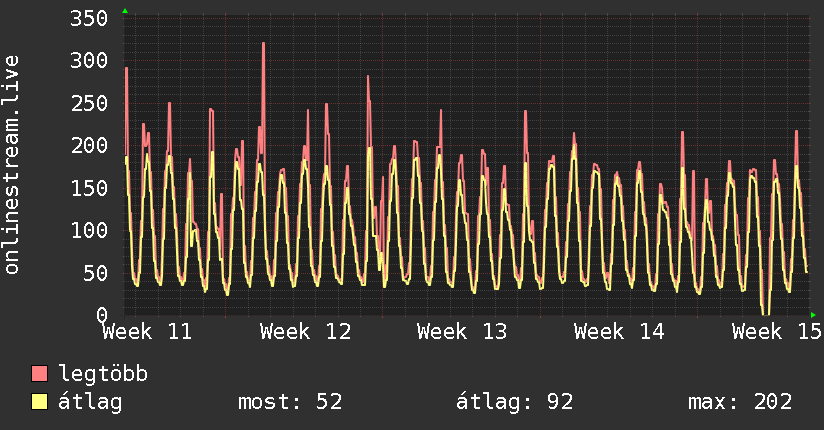Click the green arrow atop the y-axis
Screen dimensions: 824x430
coord(125,11)
